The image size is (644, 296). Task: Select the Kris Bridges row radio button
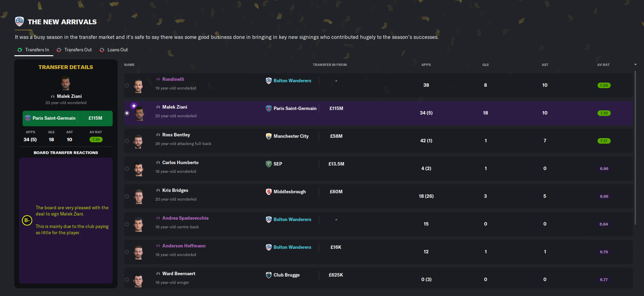pos(127,196)
